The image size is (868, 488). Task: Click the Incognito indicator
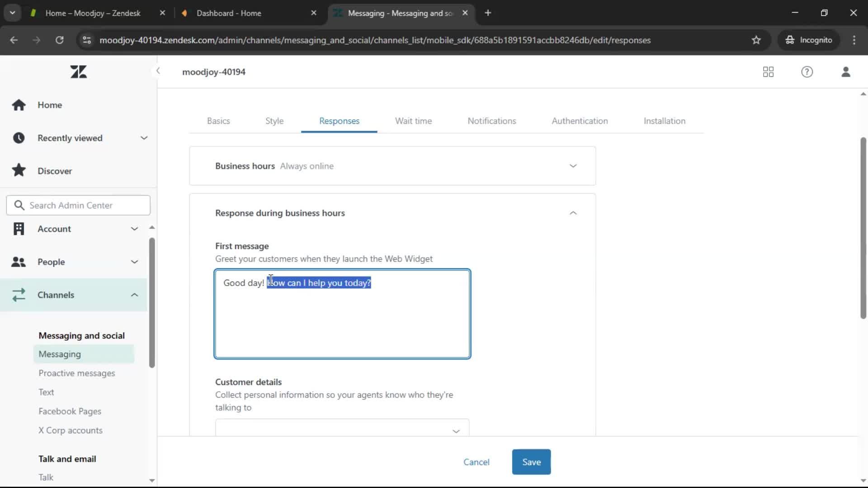pyautogui.click(x=809, y=40)
